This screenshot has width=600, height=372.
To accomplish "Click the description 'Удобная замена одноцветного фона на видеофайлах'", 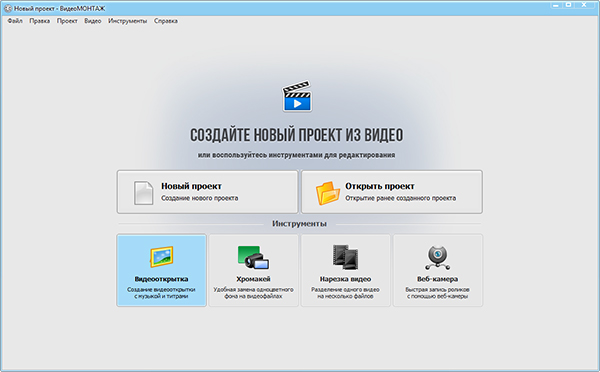I will tap(253, 293).
